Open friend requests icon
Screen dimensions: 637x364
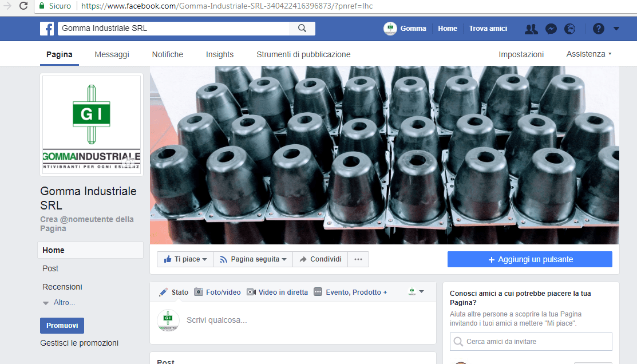pyautogui.click(x=531, y=29)
